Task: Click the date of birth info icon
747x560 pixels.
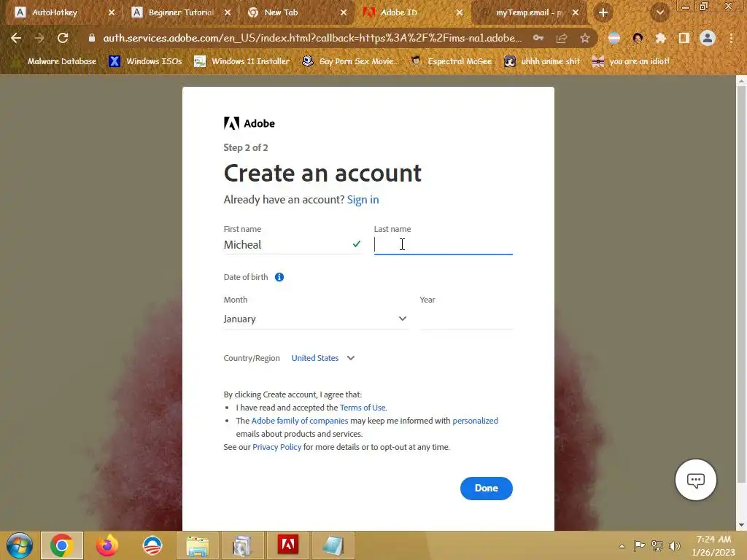Action: [x=279, y=277]
